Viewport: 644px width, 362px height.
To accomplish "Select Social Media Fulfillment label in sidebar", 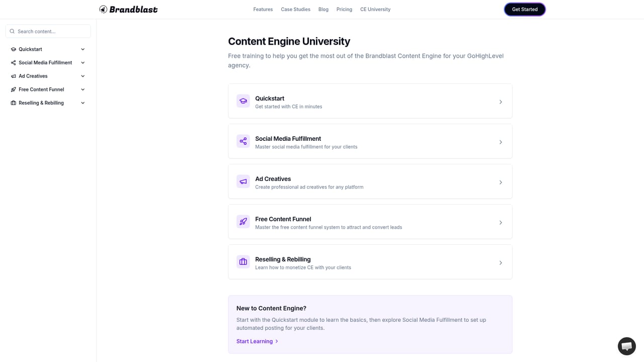I will tap(45, 63).
